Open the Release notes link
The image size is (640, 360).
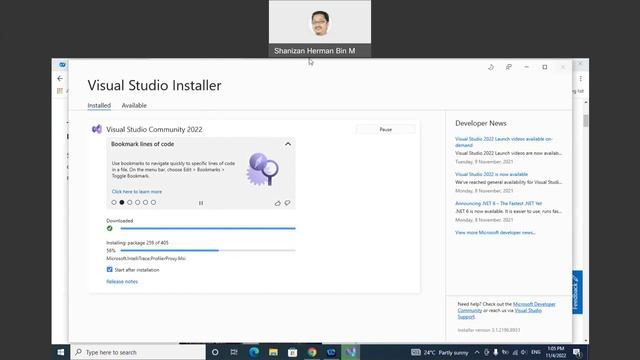[x=122, y=282]
